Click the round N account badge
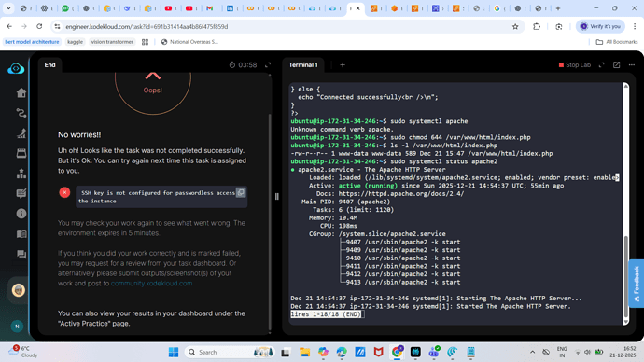Viewport: 644px width, 362px height. click(17, 327)
